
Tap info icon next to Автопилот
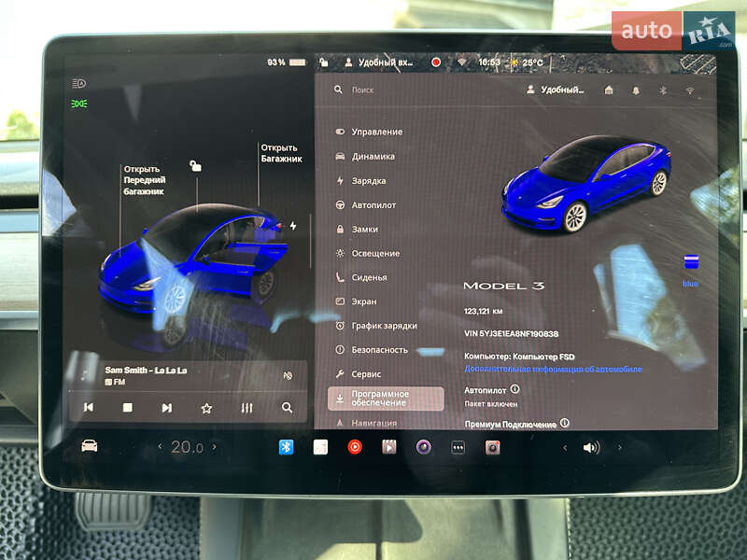[514, 389]
